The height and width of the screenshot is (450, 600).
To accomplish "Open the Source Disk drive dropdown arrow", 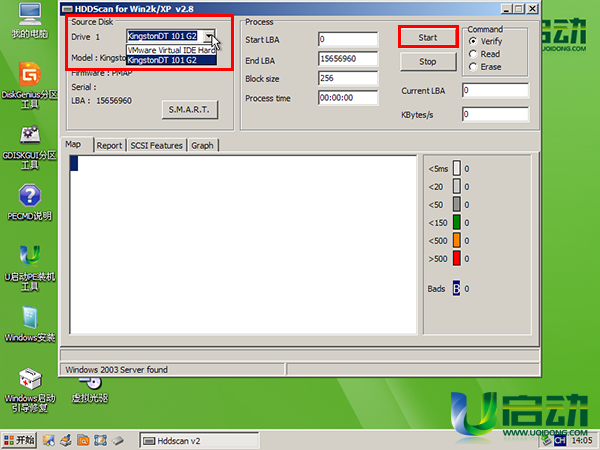I will [x=209, y=36].
